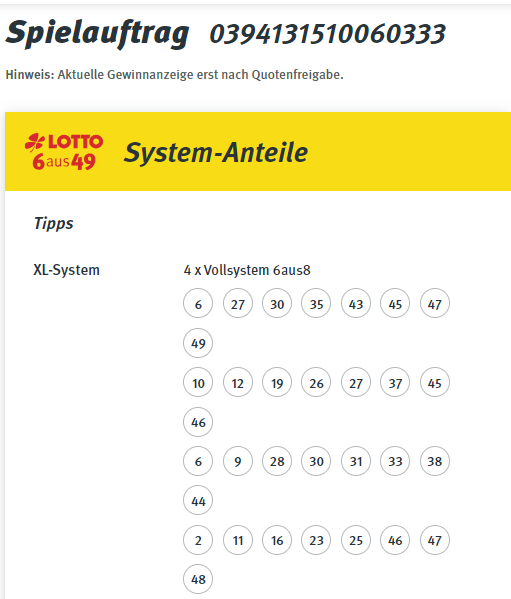
Task: Click the LOTTO 6aus49 logo
Action: coord(64,152)
